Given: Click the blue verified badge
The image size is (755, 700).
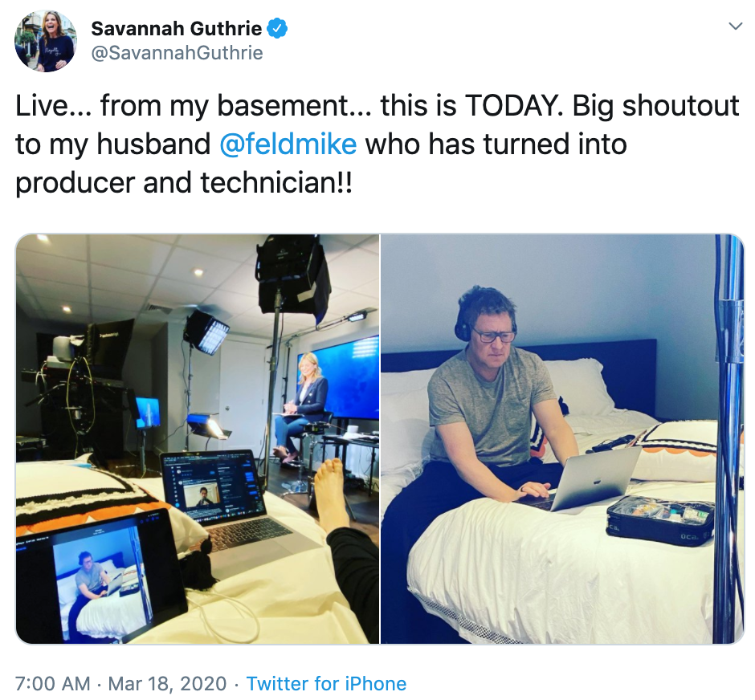Looking at the screenshot, I should pos(278,29).
